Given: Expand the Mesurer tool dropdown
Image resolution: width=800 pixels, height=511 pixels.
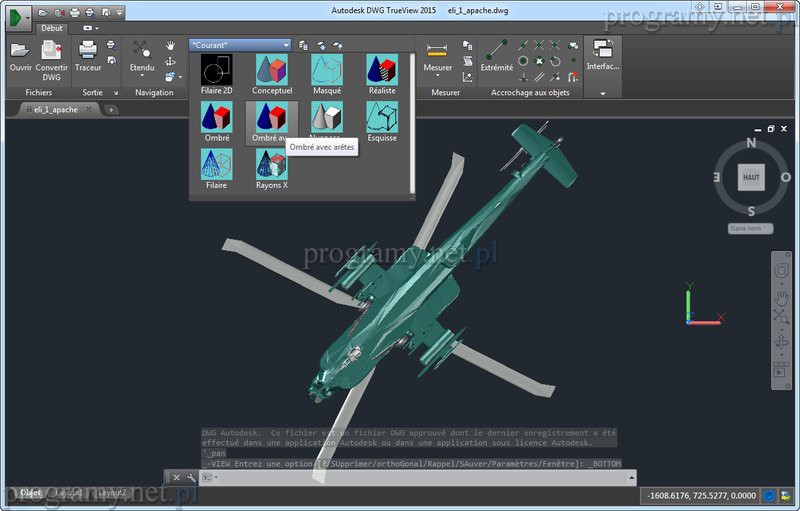Looking at the screenshot, I should point(437,69).
